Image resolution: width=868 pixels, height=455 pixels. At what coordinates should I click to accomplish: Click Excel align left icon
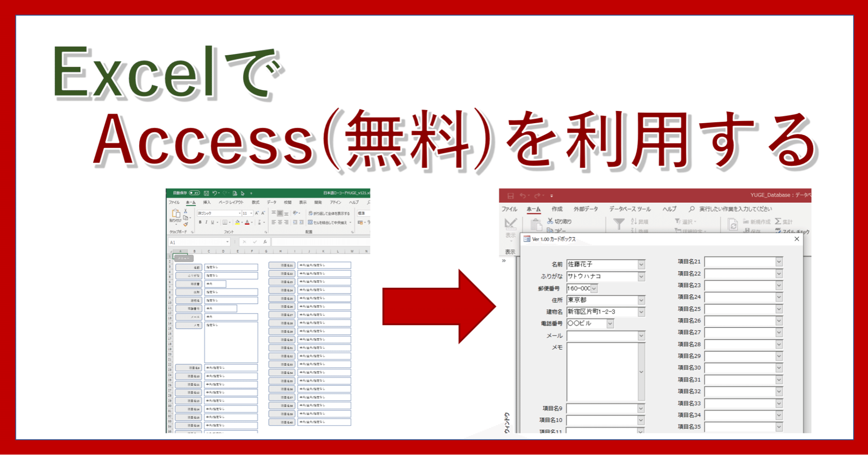tap(274, 222)
